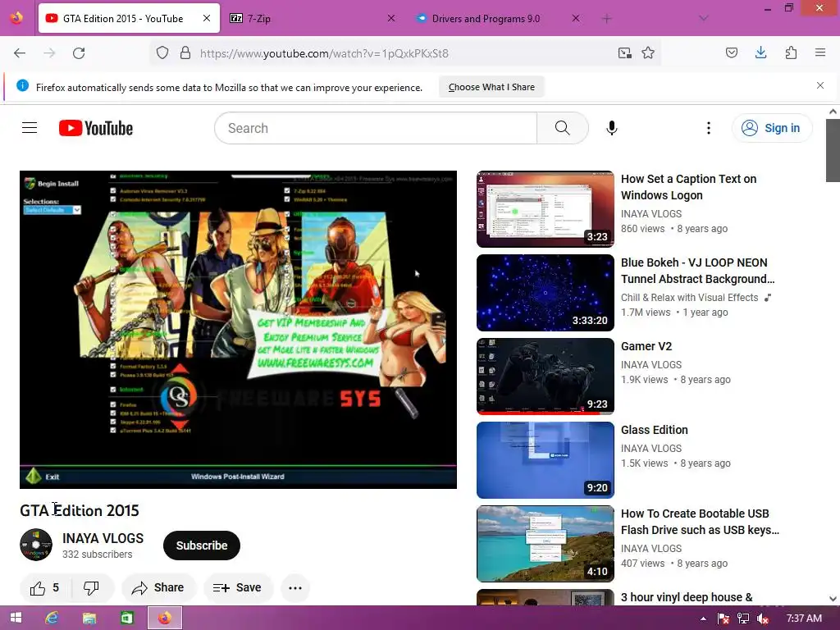The height and width of the screenshot is (630, 840).
Task: Open the taskbar clock showing 7:37 AM
Action: tap(804, 619)
